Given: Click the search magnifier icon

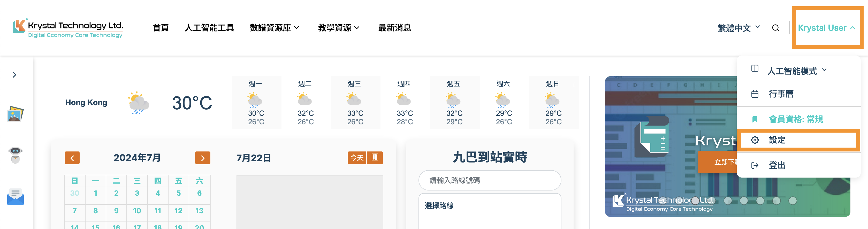Looking at the screenshot, I should click(775, 28).
